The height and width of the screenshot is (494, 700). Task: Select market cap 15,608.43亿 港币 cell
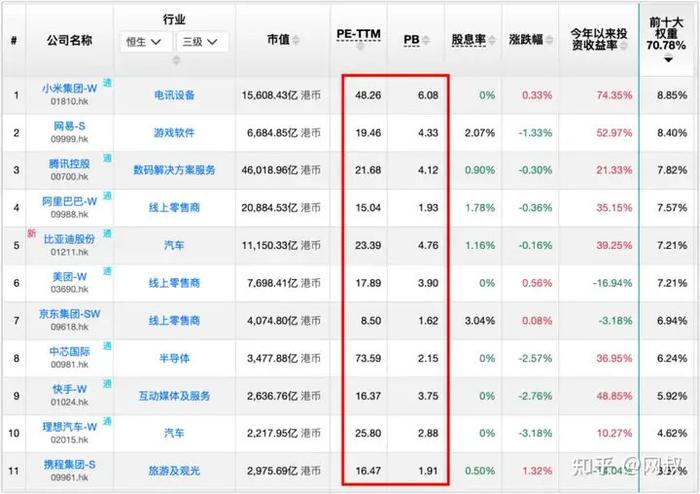(x=281, y=95)
